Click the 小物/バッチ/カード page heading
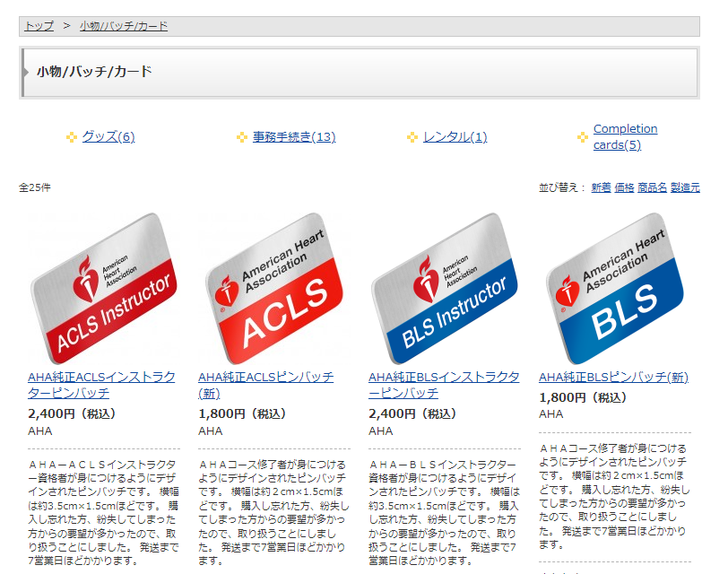 point(94,72)
